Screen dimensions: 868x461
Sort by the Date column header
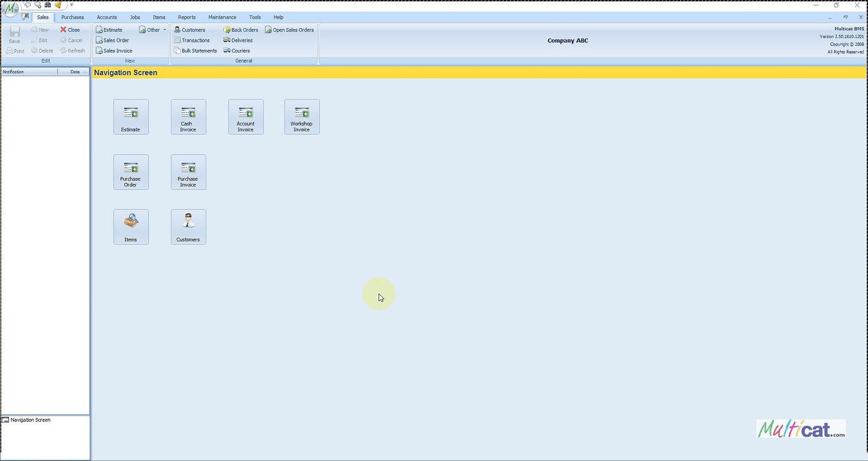pos(74,72)
